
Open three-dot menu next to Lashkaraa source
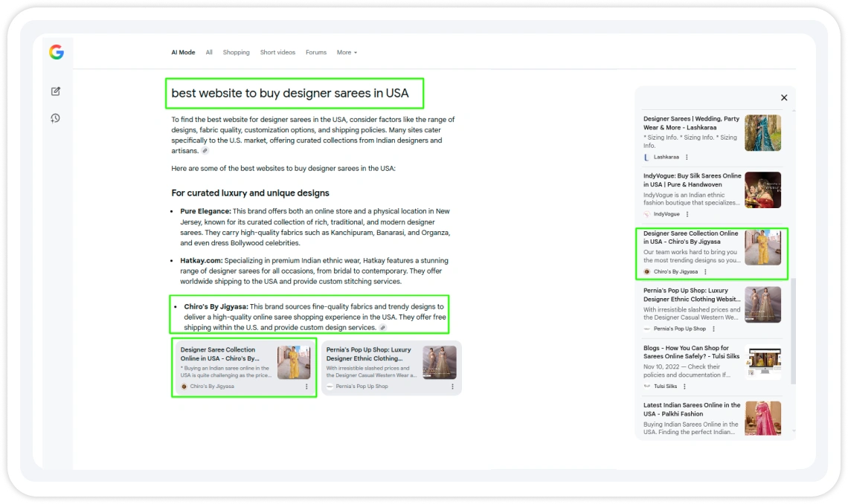click(687, 157)
